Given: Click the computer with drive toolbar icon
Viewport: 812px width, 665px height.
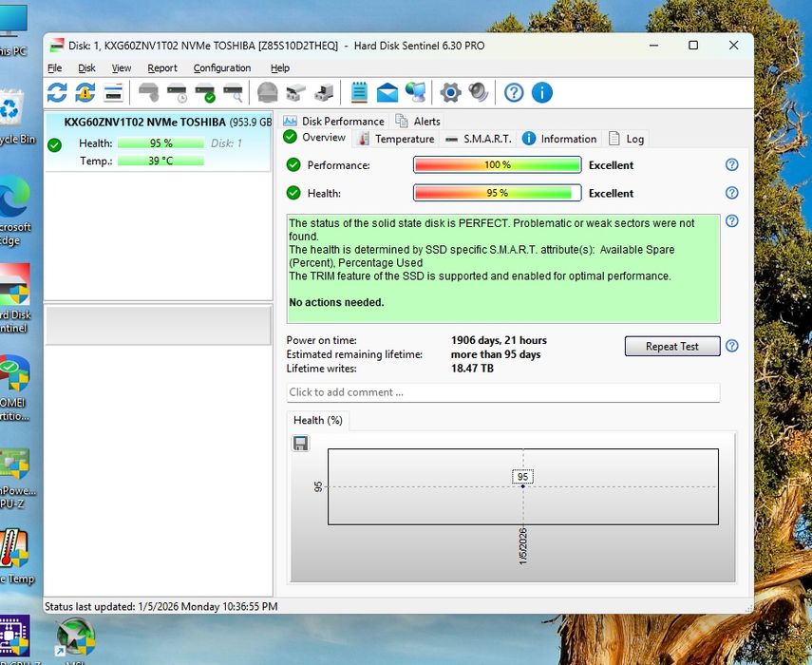Looking at the screenshot, I should pos(324,93).
